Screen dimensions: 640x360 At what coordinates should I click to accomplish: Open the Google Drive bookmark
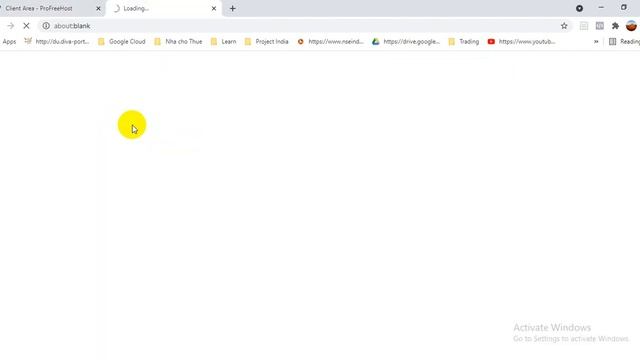tap(406, 42)
